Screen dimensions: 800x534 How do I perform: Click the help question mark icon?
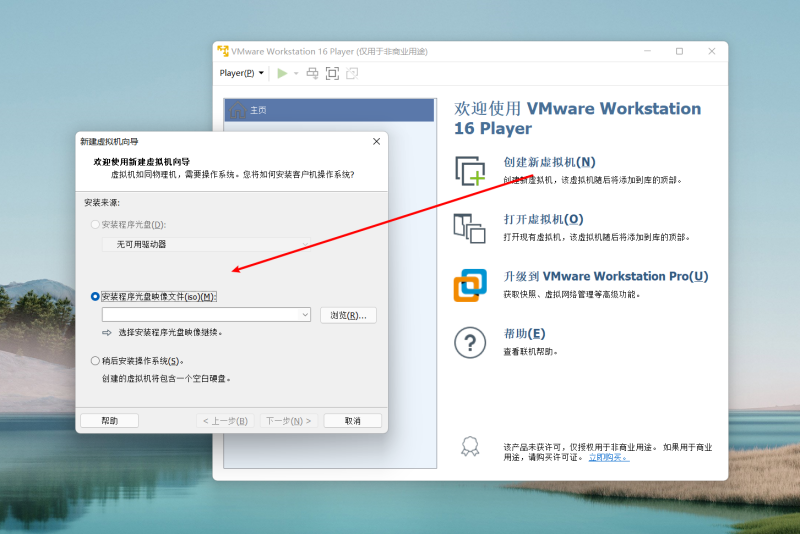click(470, 343)
